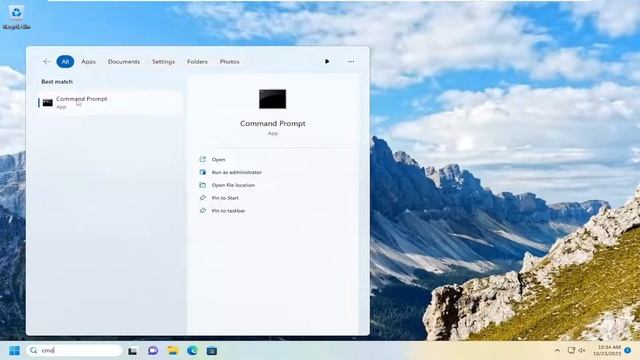Switch to the Documents filter tab
Viewport: 640px width, 360px height.
coord(124,62)
